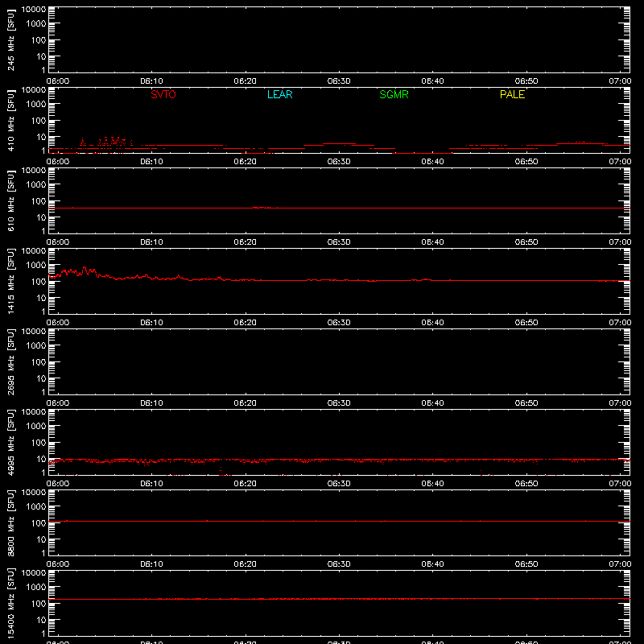This screenshot has height=644, width=644.
Task: Select the '1415 MHz [SFU]' axis title
Action: [x=10, y=282]
